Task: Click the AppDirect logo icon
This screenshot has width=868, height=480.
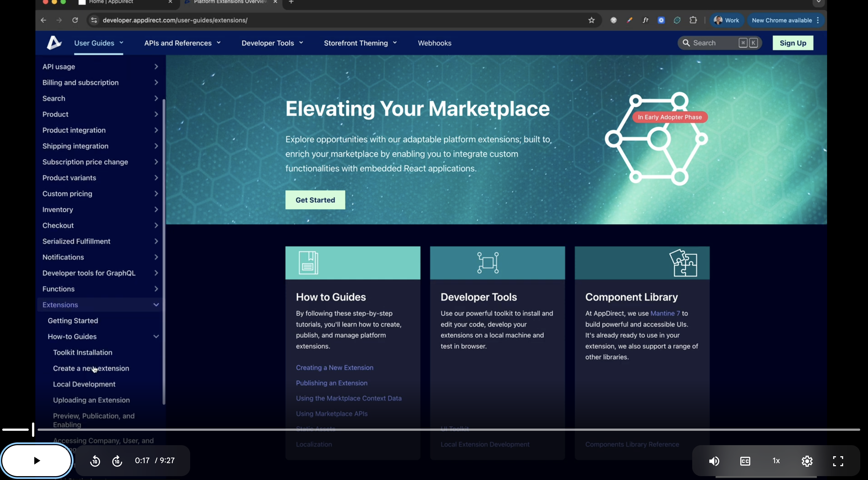Action: point(54,43)
